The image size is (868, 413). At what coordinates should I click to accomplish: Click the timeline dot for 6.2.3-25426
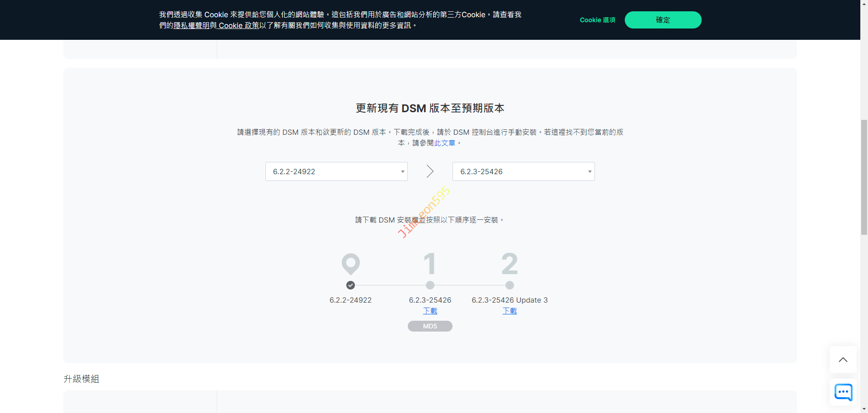430,285
